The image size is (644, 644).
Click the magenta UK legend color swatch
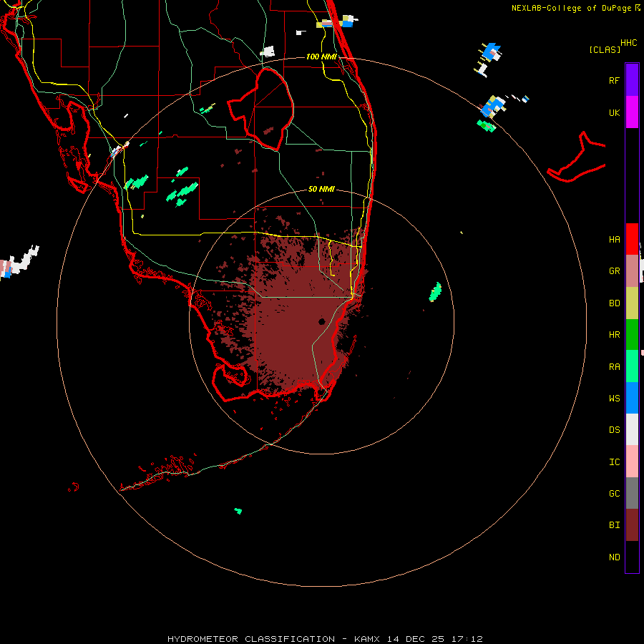[632, 112]
